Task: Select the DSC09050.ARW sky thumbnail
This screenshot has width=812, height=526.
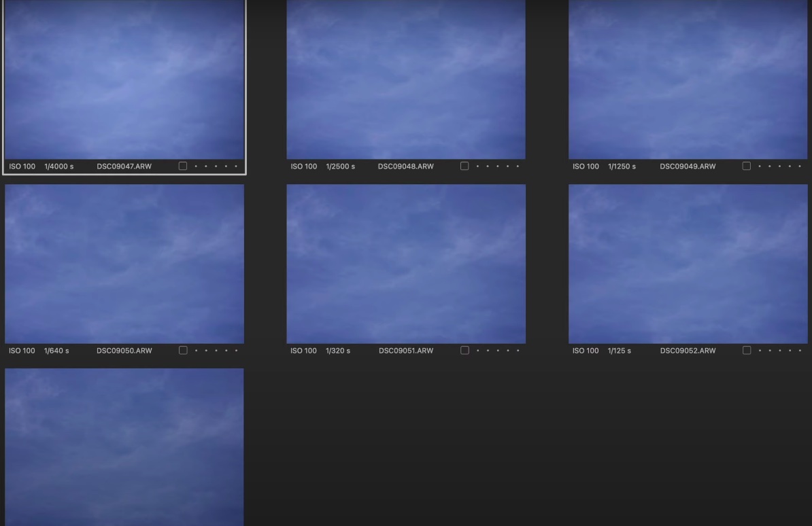Action: pos(124,264)
